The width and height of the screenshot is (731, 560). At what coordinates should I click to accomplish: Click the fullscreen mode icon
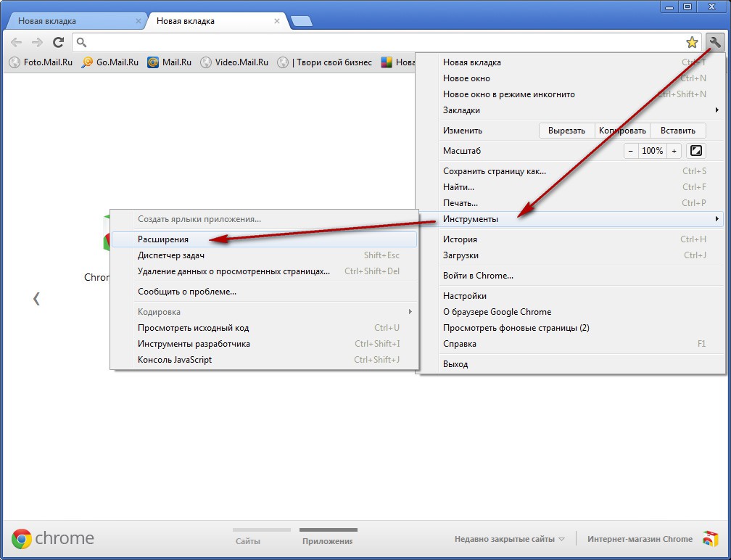[696, 151]
